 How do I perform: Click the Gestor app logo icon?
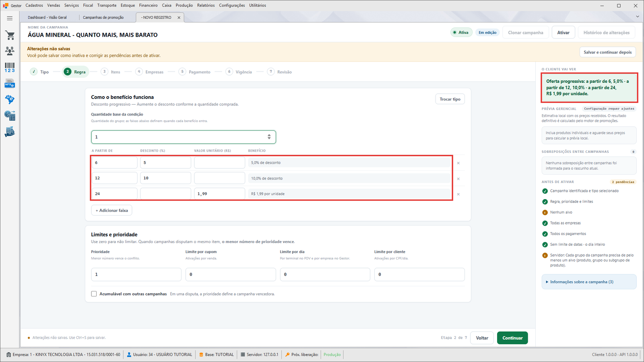6,6
